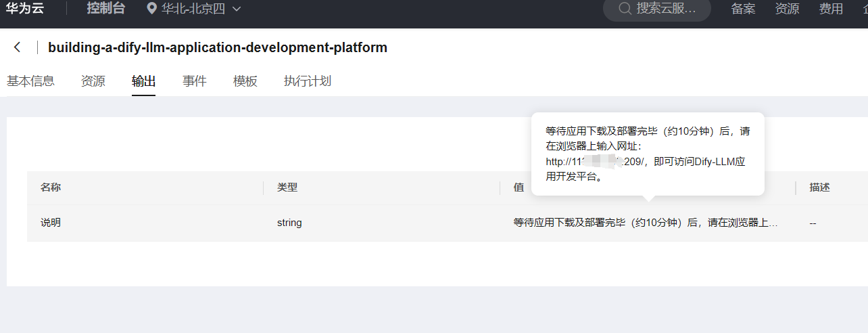Screen dimensions: 868x333
Task: Click the string type cell
Action: tap(289, 222)
